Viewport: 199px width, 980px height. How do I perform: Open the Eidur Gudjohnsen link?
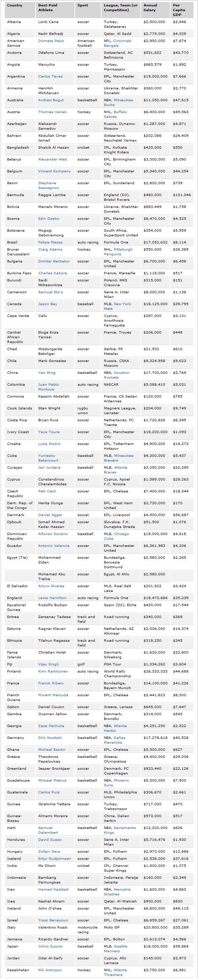pos(54,858)
